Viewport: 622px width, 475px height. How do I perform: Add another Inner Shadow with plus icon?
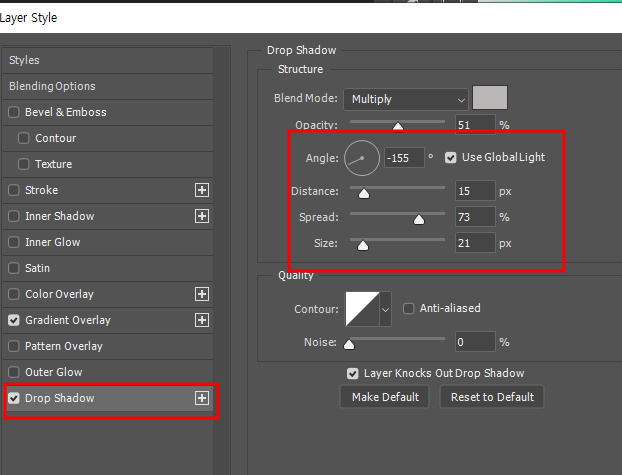(202, 216)
